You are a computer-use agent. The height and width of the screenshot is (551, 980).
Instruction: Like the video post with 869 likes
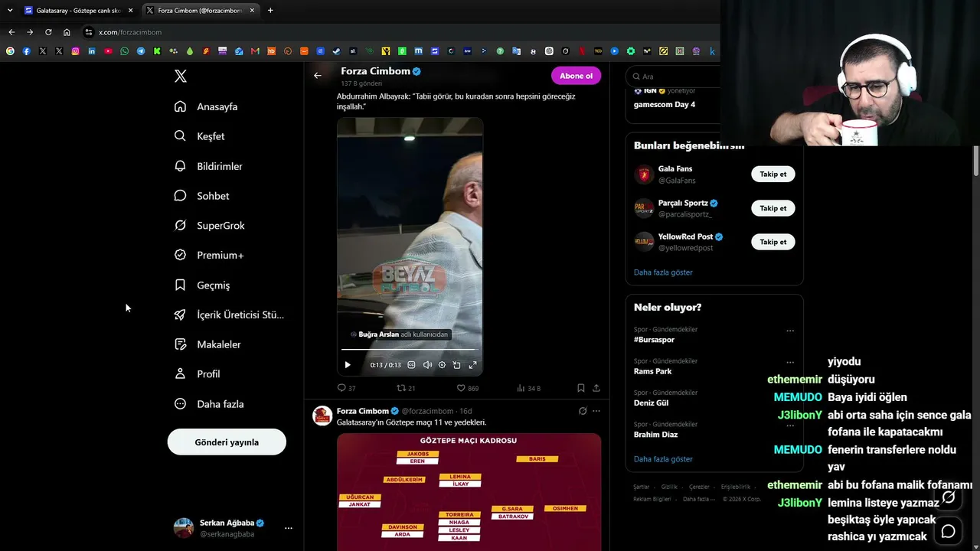[x=468, y=388]
